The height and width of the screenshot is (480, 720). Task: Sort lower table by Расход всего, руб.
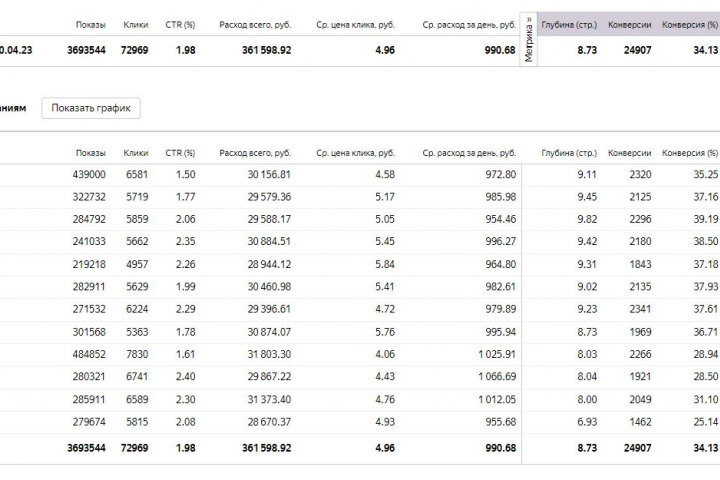[255, 153]
